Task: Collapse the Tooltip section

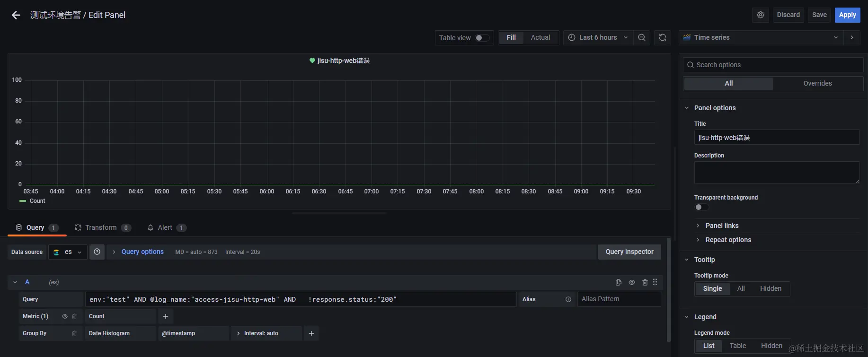Action: point(687,260)
